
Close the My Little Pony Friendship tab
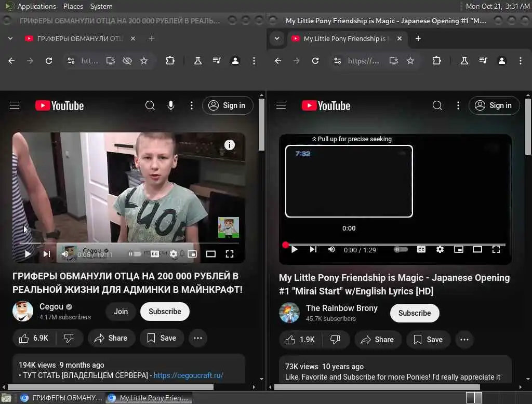coord(400,38)
